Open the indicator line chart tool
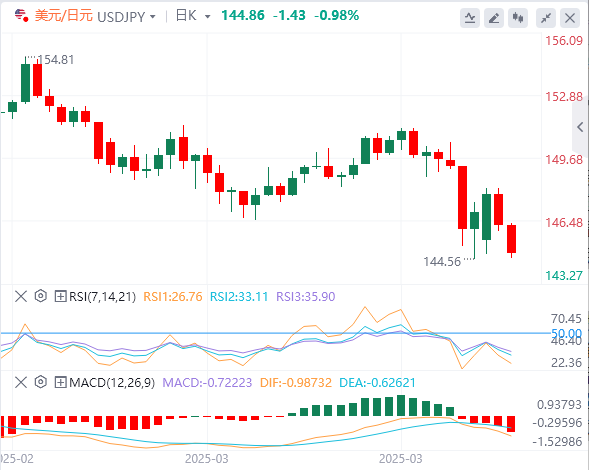Viewport: 589px width, 470px height. (470, 18)
